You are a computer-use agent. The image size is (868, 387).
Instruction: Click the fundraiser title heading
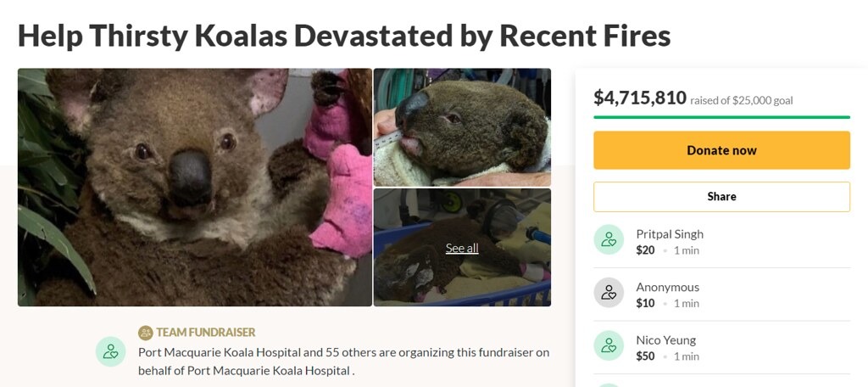click(344, 35)
